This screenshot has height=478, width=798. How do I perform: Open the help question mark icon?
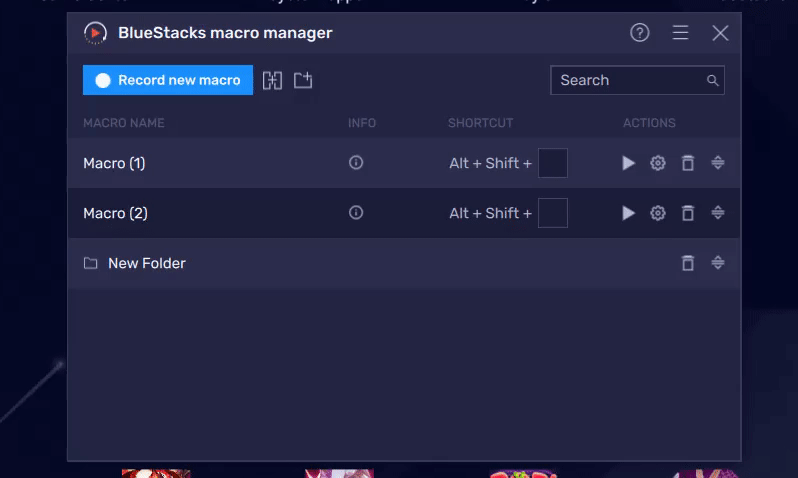point(640,33)
